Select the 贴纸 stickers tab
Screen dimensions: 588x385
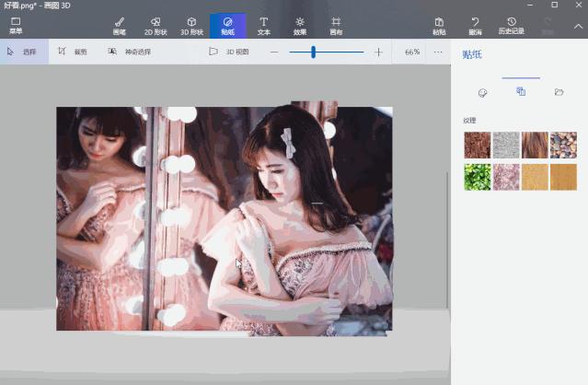[x=227, y=26]
